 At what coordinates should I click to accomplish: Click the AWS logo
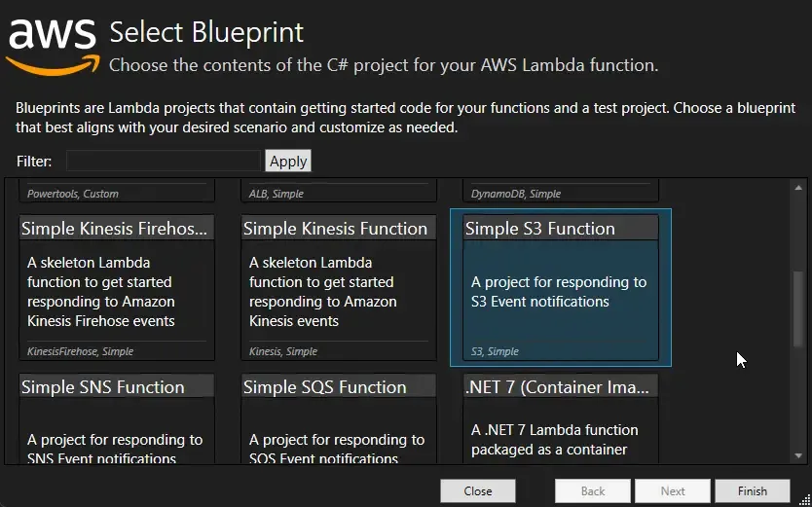point(53,47)
